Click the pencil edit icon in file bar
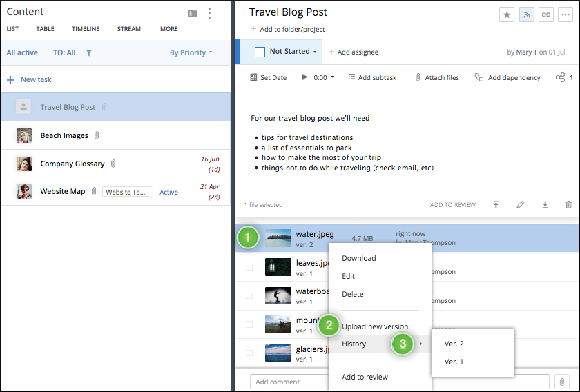Screen dimensions: 580x392 pyautogui.click(x=521, y=204)
